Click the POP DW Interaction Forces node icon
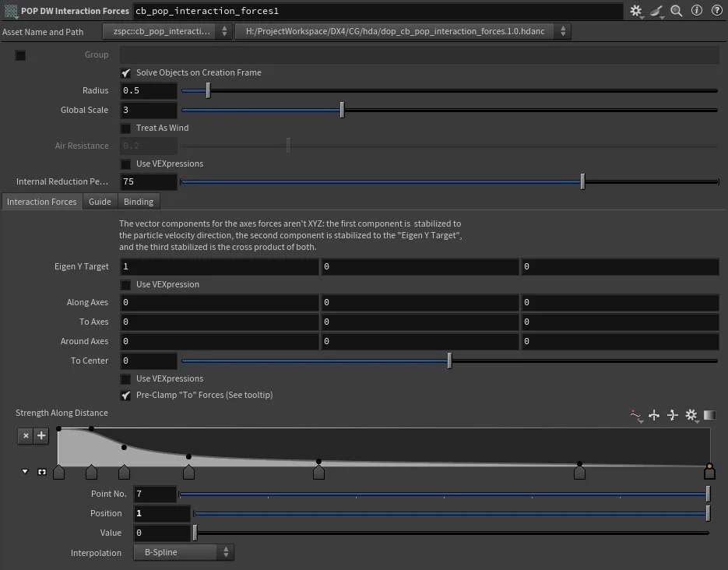 point(11,11)
